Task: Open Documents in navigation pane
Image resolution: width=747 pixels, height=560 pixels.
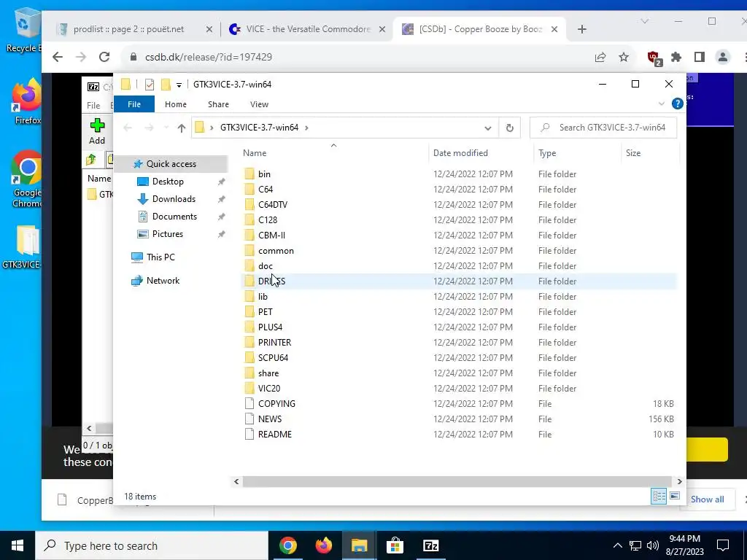Action: [174, 216]
